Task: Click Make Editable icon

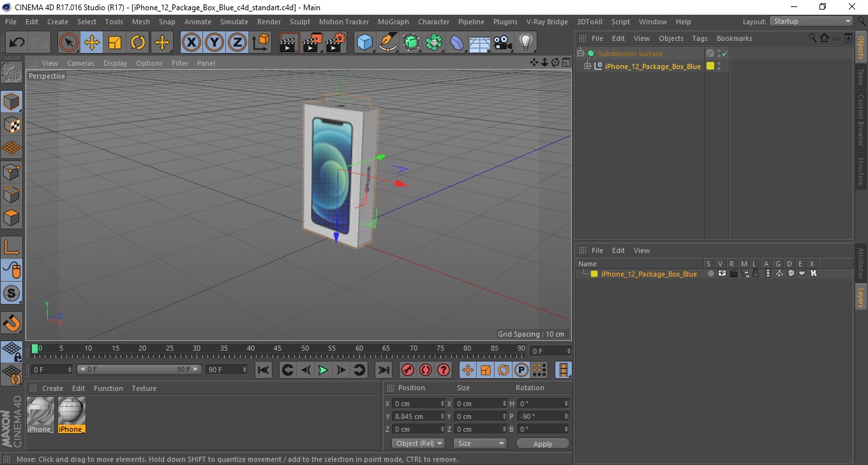Action: point(11,73)
